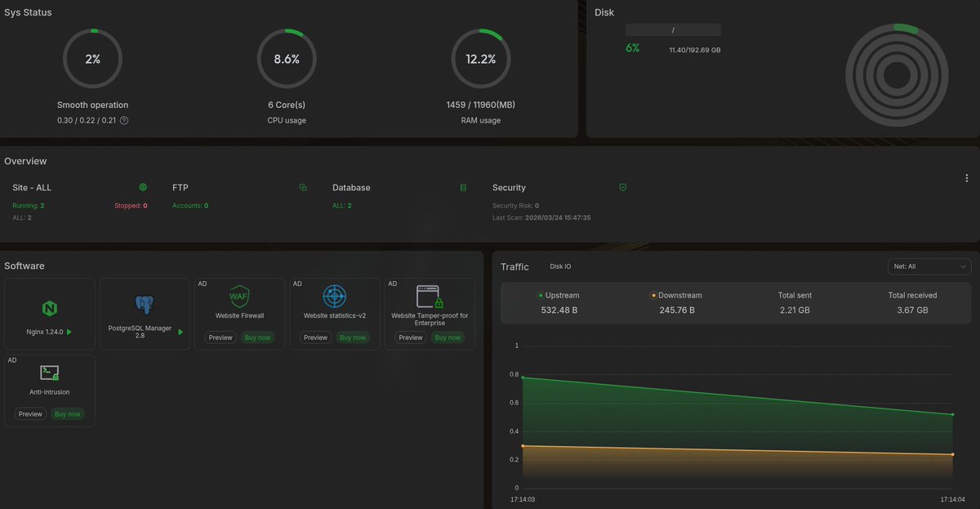Click the 2% load status gauge
Image resolution: width=980 pixels, height=509 pixels.
92,59
